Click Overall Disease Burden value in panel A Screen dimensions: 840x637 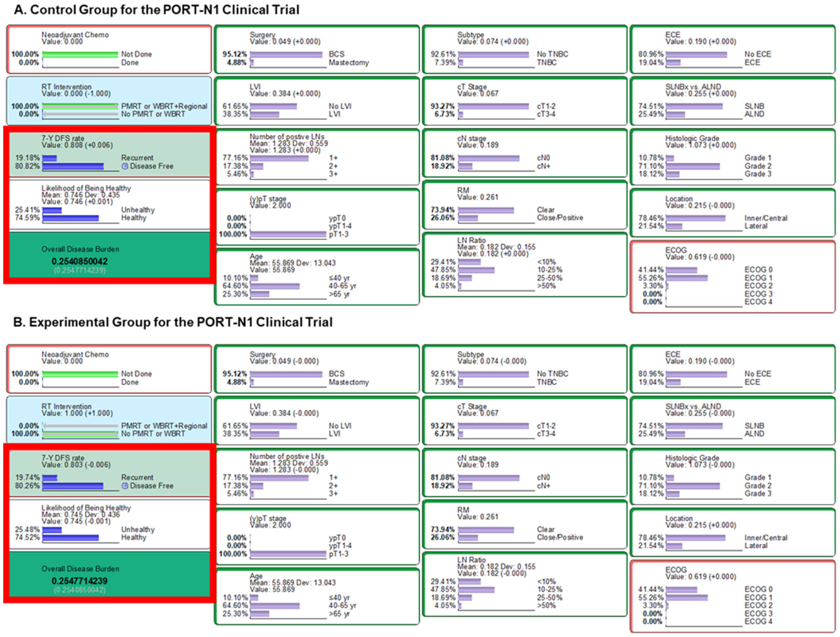coord(79,261)
